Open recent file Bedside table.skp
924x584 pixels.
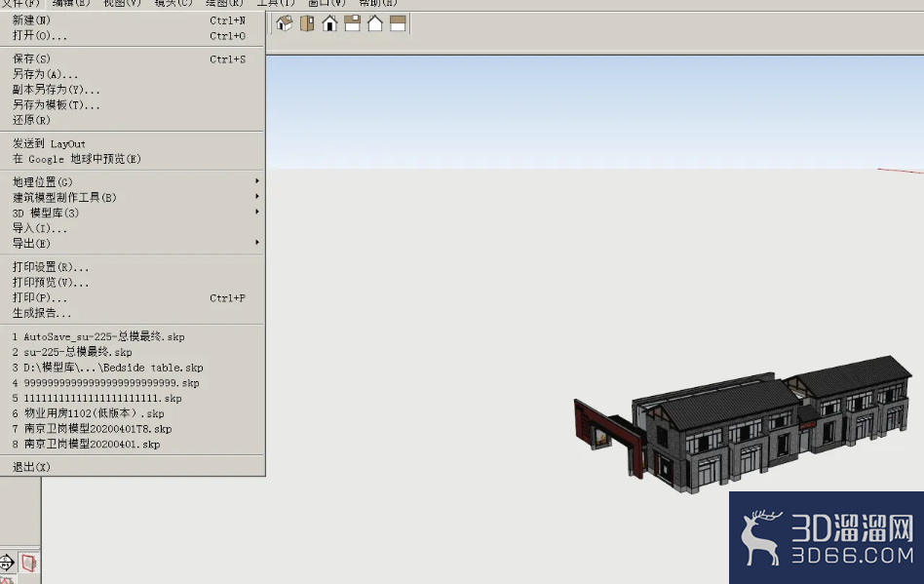(x=132, y=368)
